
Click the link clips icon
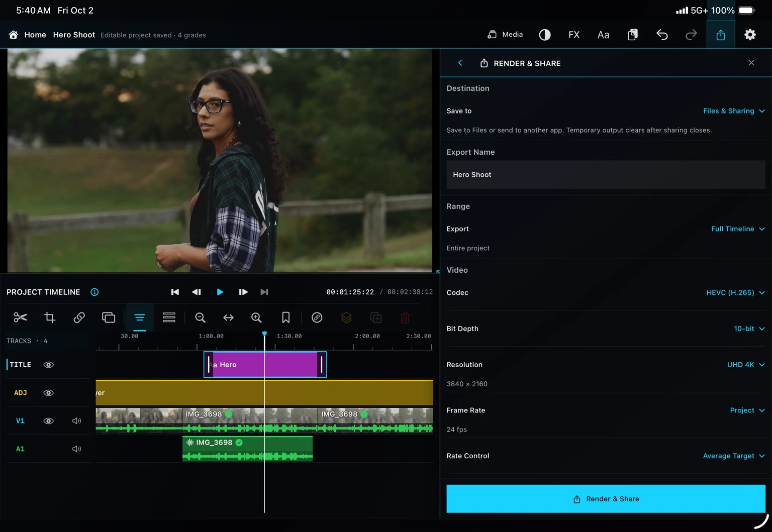point(79,317)
